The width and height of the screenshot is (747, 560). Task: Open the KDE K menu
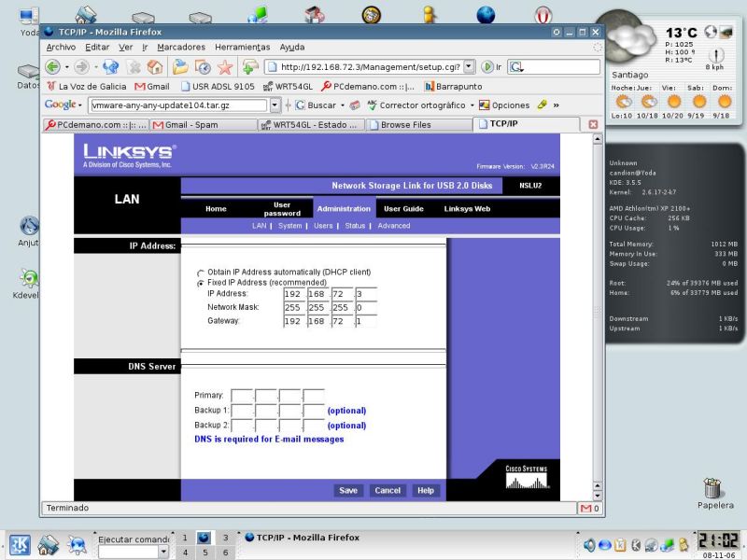point(20,545)
